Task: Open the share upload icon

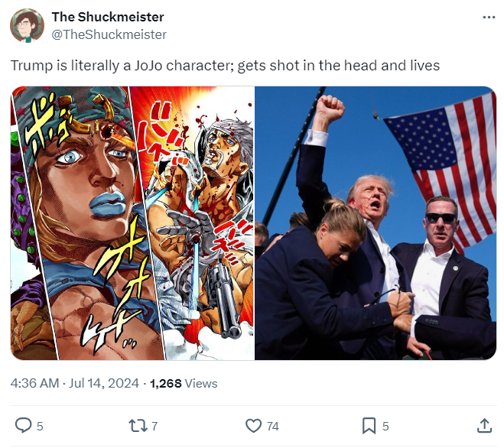Action: (x=484, y=426)
